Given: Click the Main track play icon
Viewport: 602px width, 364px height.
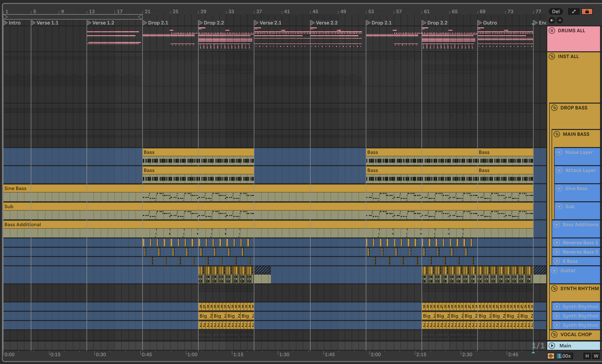Looking at the screenshot, I should 552,346.
